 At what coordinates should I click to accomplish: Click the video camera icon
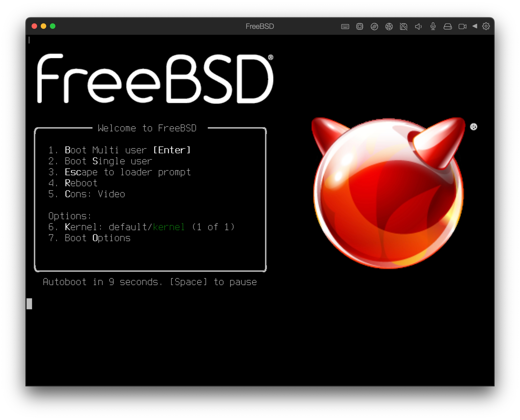click(462, 26)
